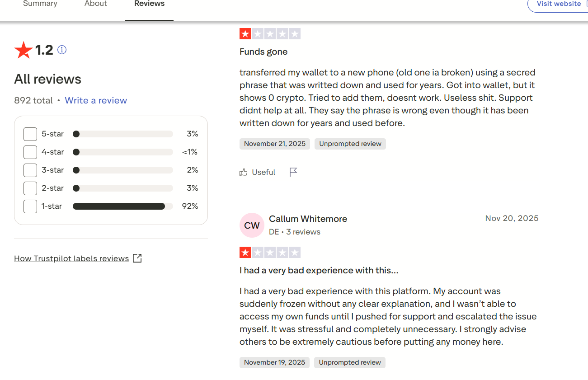
Task: Click the star rating above Funds gone
Action: click(x=270, y=34)
